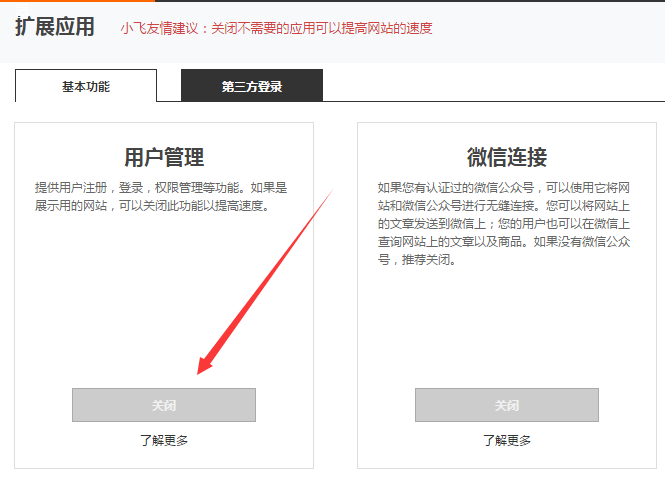Open the 第三方登录 tab
665x489 pixels.
pyautogui.click(x=252, y=86)
